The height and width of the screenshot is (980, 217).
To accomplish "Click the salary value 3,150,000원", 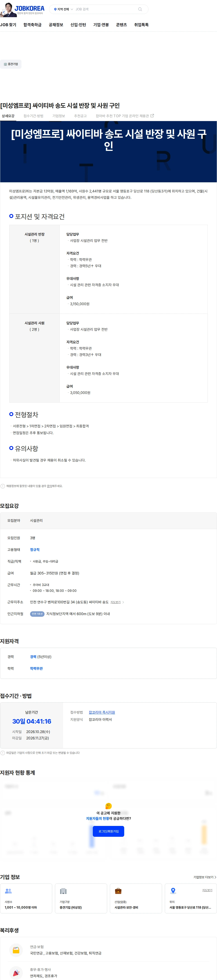I will coord(80,304).
